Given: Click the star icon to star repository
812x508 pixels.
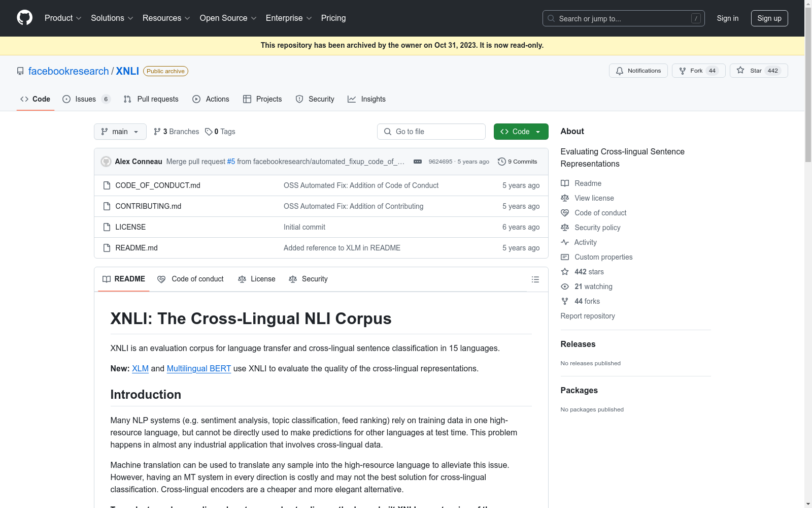Looking at the screenshot, I should pyautogui.click(x=740, y=70).
